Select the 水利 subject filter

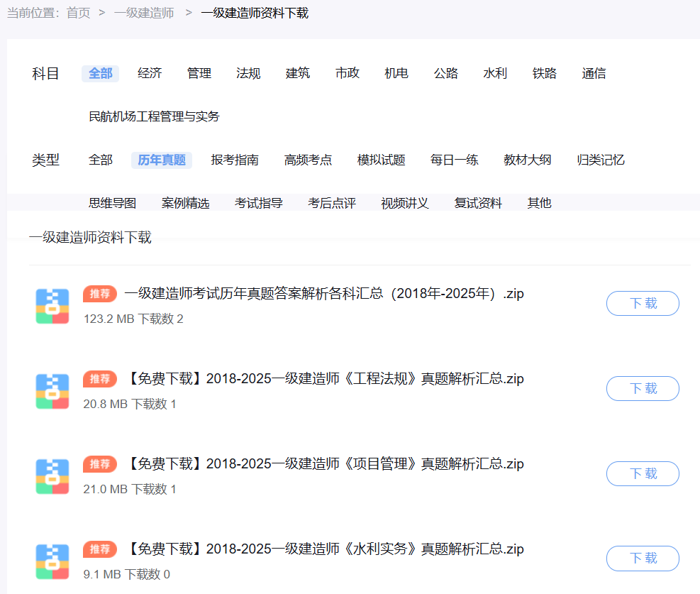[x=494, y=73]
